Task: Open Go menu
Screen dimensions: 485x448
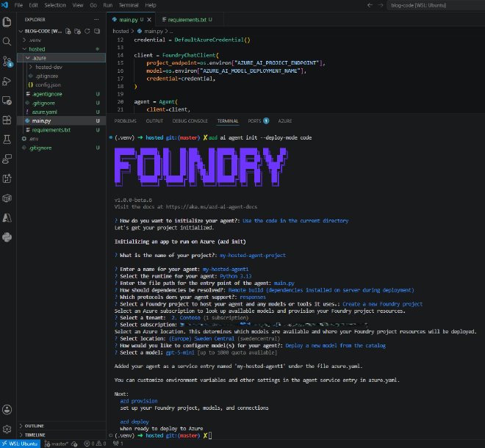Action: point(93,5)
